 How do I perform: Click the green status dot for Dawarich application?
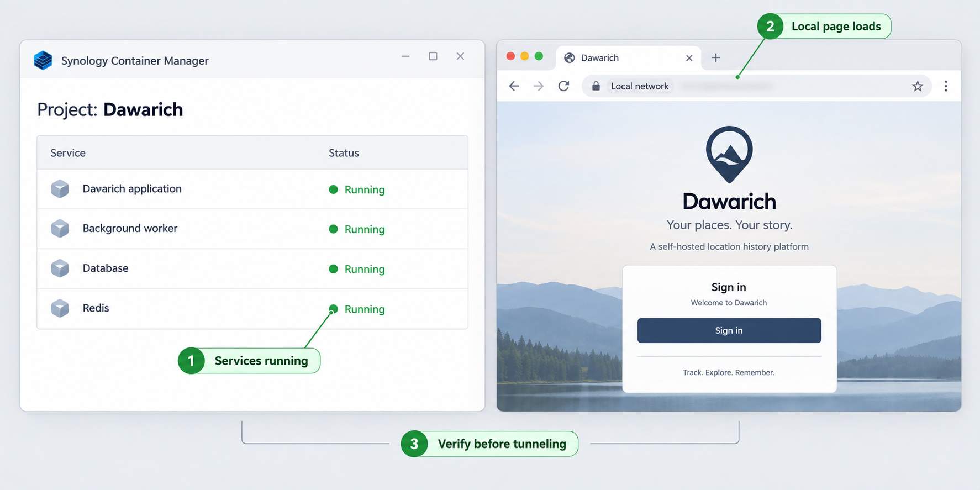[x=333, y=189]
